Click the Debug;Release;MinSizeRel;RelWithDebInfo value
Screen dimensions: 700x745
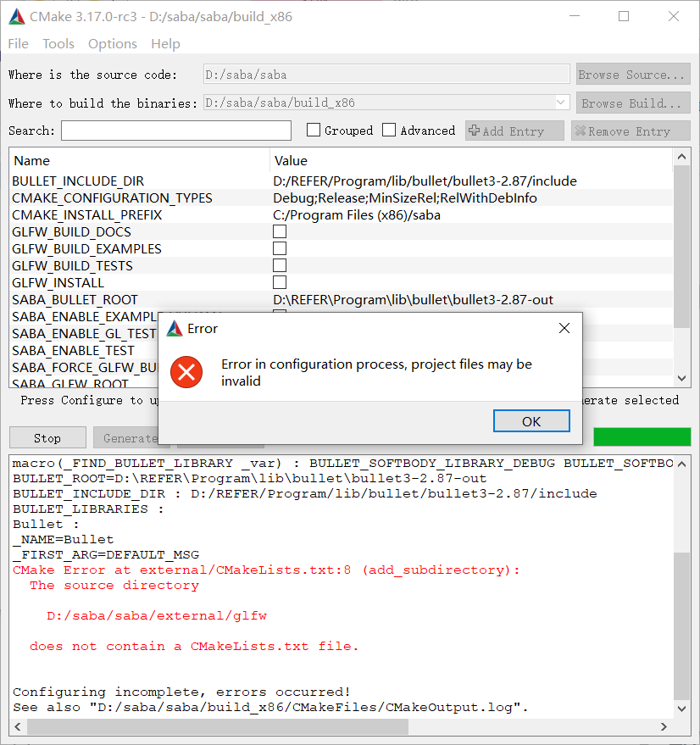click(405, 198)
